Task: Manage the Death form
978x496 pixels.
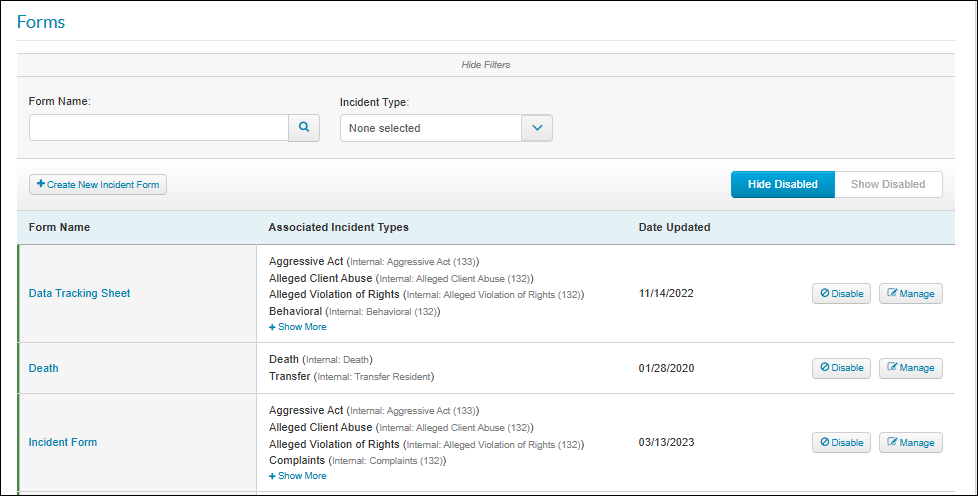Action: [911, 367]
